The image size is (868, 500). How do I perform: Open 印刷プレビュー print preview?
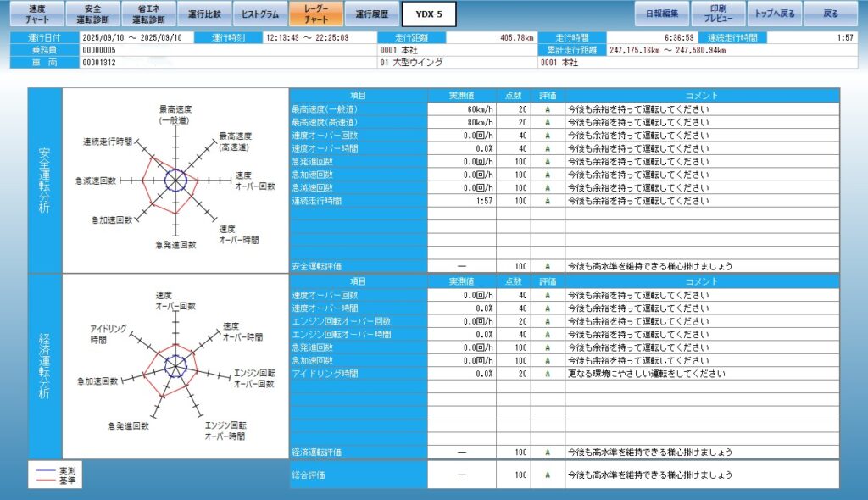[x=717, y=14]
